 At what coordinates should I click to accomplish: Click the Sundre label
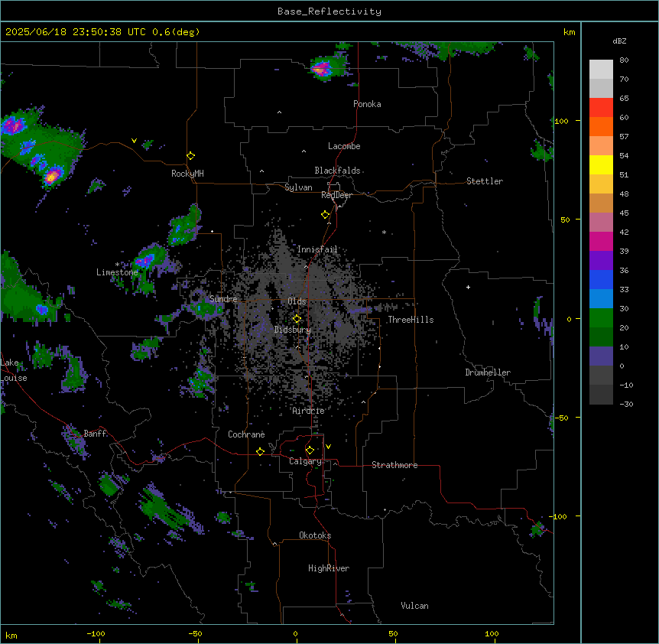(x=223, y=299)
